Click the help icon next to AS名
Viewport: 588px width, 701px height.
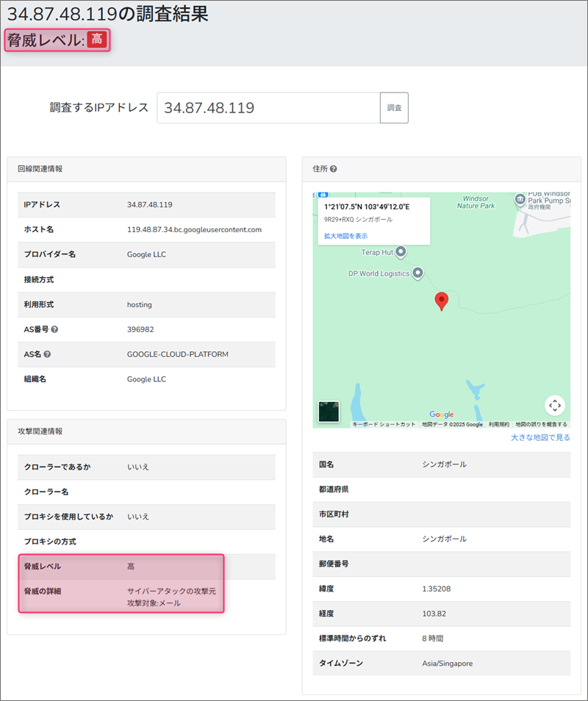pyautogui.click(x=47, y=354)
